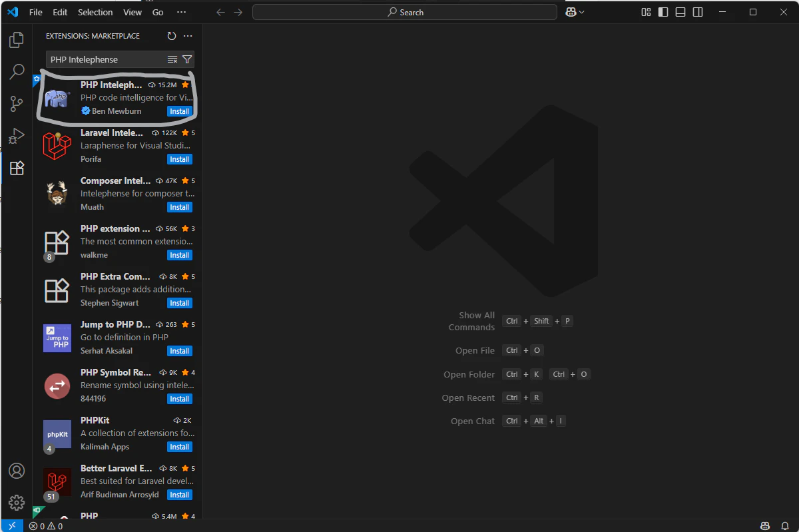Click the Kalimah Apps publisher name
The image size is (799, 532).
pyautogui.click(x=105, y=447)
